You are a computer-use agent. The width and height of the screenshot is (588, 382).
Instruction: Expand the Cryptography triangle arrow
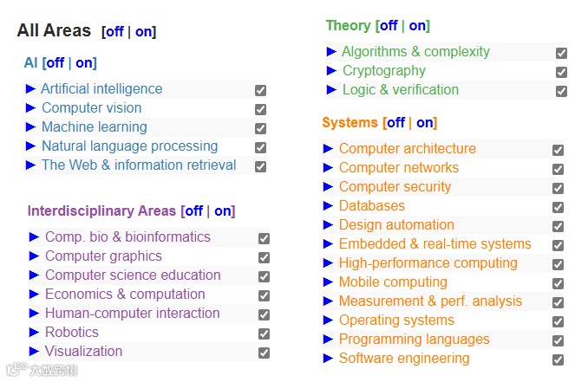tap(331, 71)
